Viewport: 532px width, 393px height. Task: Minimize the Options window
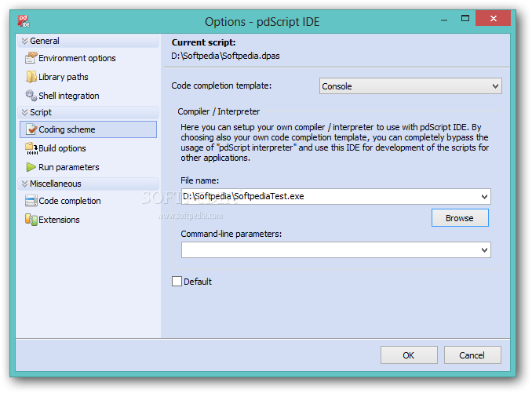tap(444, 20)
